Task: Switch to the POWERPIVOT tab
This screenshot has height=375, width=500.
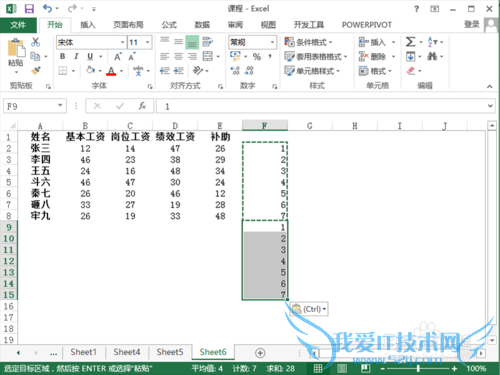Action: tap(367, 25)
